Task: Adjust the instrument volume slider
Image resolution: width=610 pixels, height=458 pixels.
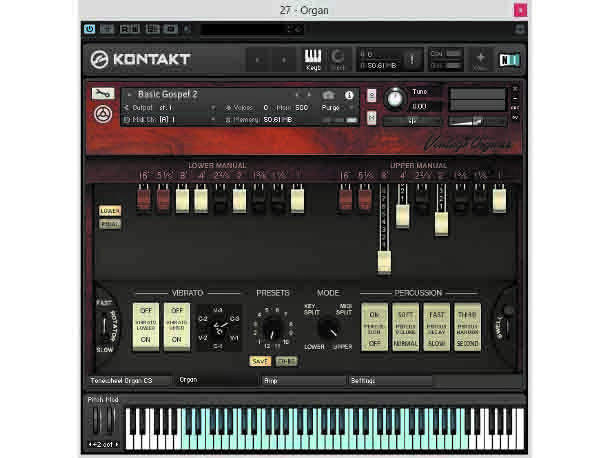Action: pyautogui.click(x=478, y=121)
